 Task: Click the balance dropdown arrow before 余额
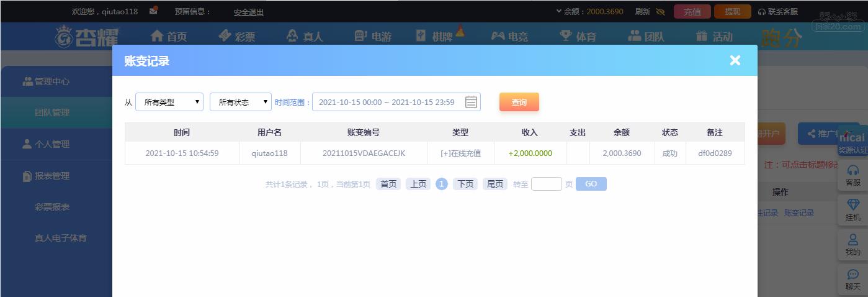tap(558, 12)
